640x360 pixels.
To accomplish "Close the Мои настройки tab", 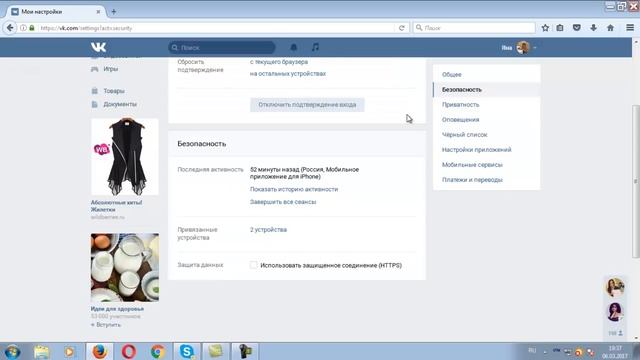I will pyautogui.click(x=98, y=12).
